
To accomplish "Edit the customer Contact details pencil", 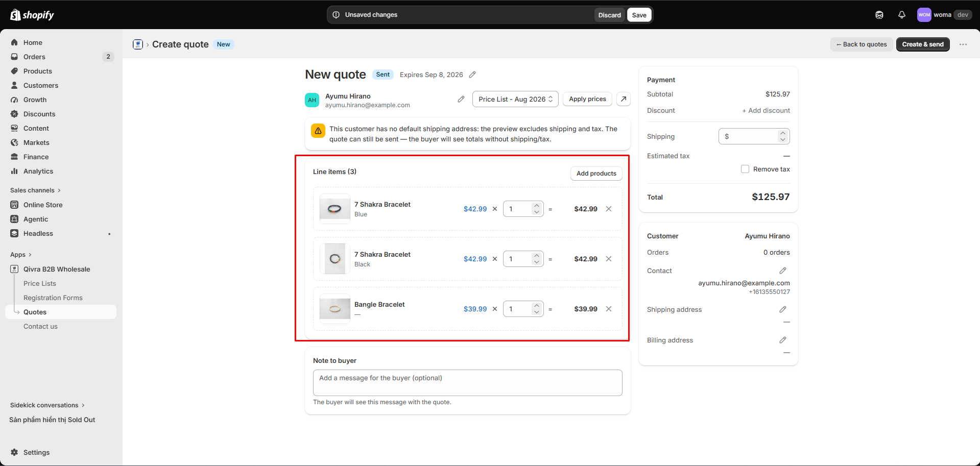I will click(783, 271).
